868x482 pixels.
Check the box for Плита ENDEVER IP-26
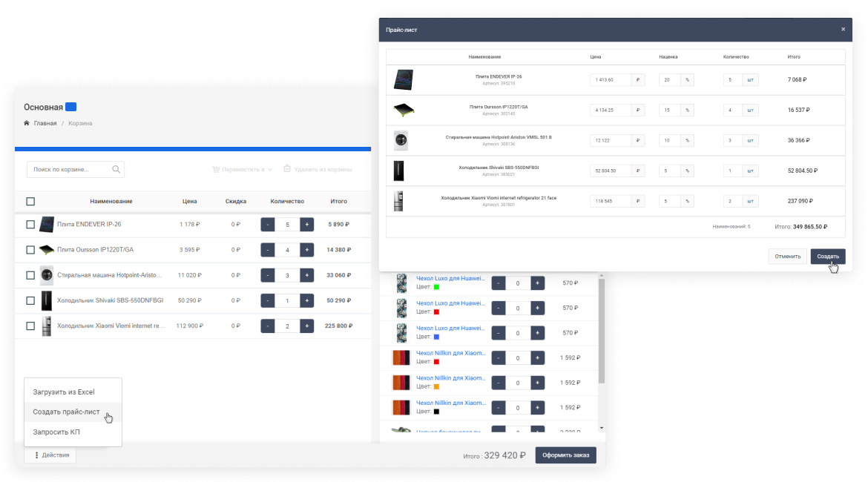(x=30, y=224)
